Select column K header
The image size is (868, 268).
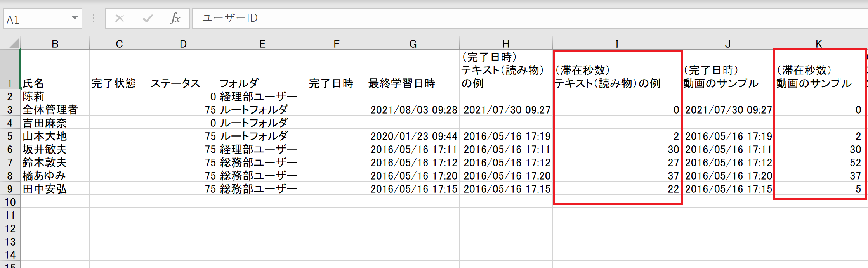(819, 43)
